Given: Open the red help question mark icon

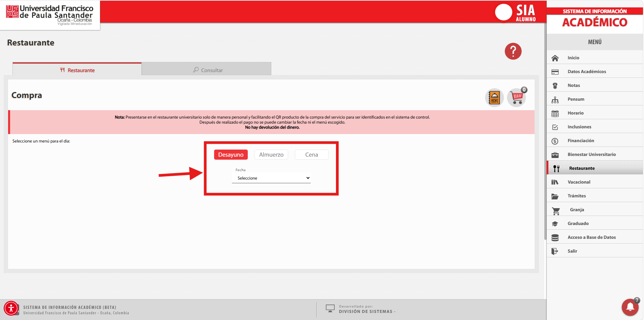Looking at the screenshot, I should (513, 51).
